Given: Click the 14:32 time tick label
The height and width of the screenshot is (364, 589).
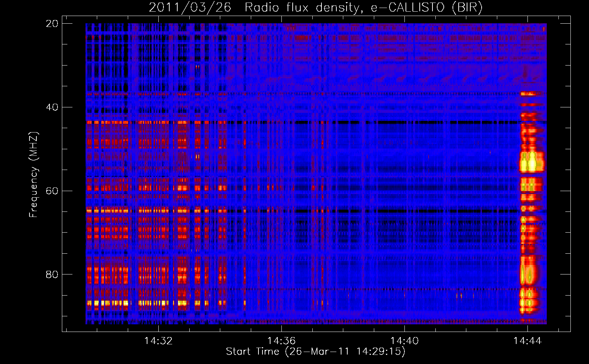Looking at the screenshot, I should click(x=158, y=341).
